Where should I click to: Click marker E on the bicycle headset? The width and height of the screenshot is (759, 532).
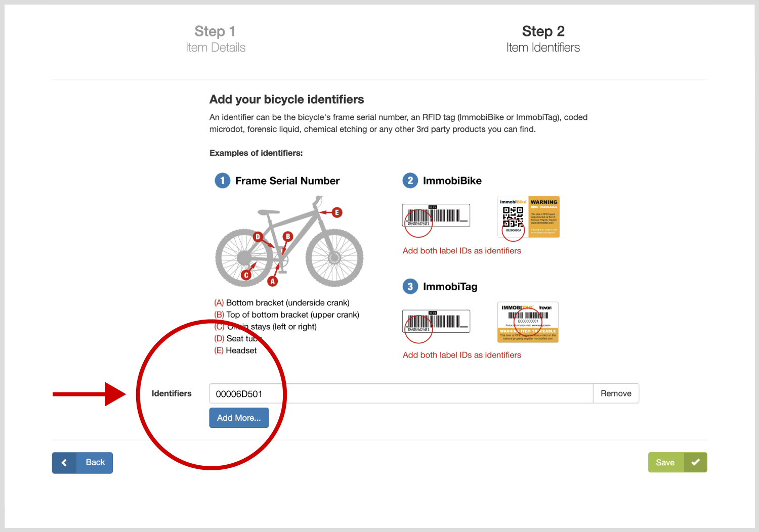tap(337, 212)
